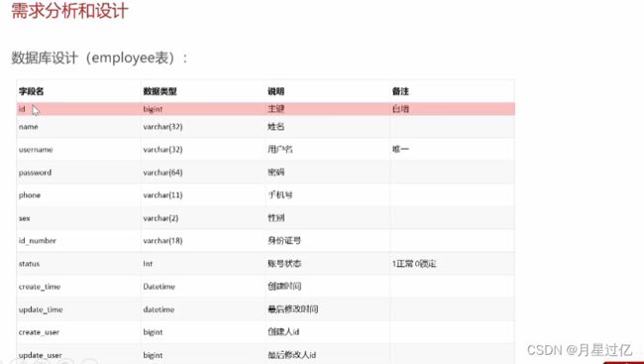
Task: Select the 数据类型 column header
Action: pos(160,91)
